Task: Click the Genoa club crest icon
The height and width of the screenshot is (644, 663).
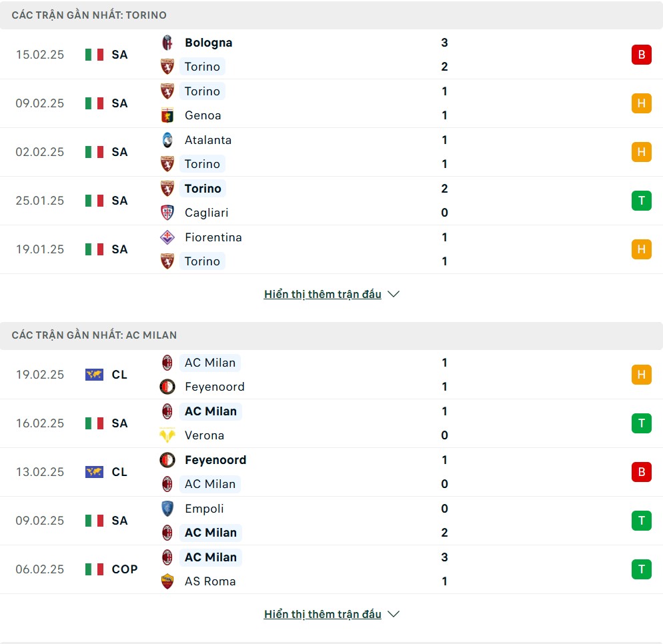Action: 167,115
